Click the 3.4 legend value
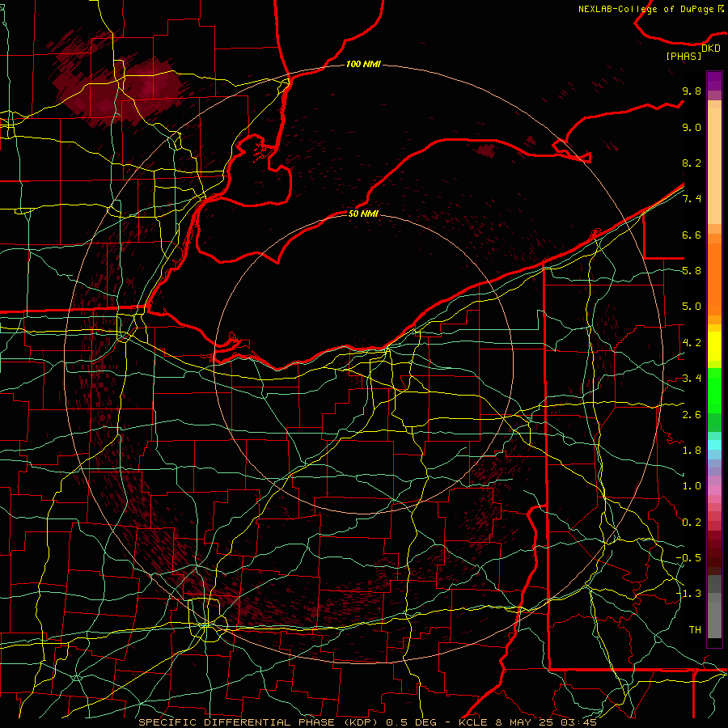This screenshot has width=728, height=728. (x=692, y=379)
